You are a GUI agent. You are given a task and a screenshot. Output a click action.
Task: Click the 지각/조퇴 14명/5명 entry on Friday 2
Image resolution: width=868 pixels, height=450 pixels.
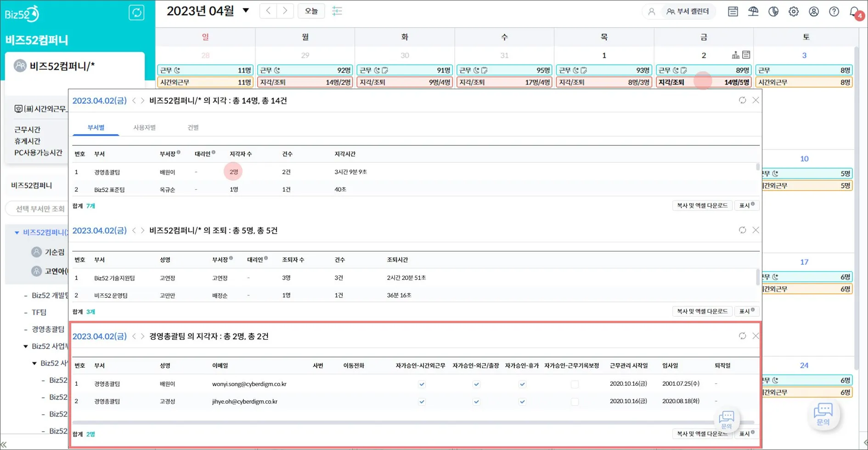click(x=704, y=82)
